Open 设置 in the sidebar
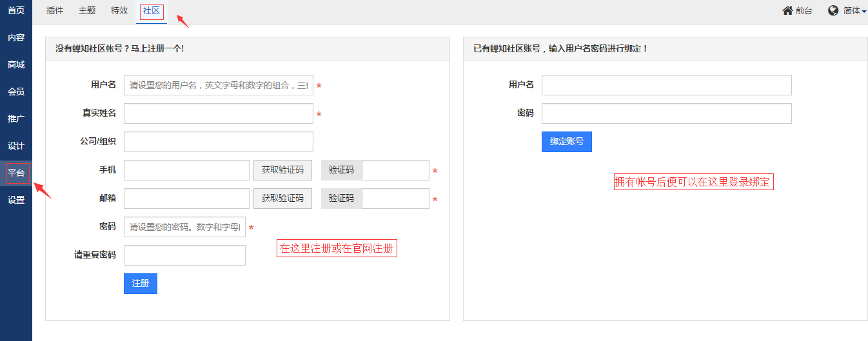The height and width of the screenshot is (341, 868). click(16, 200)
